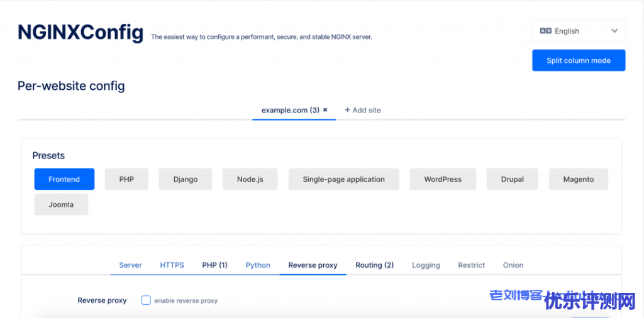Expand the English language dropdown

[x=614, y=31]
